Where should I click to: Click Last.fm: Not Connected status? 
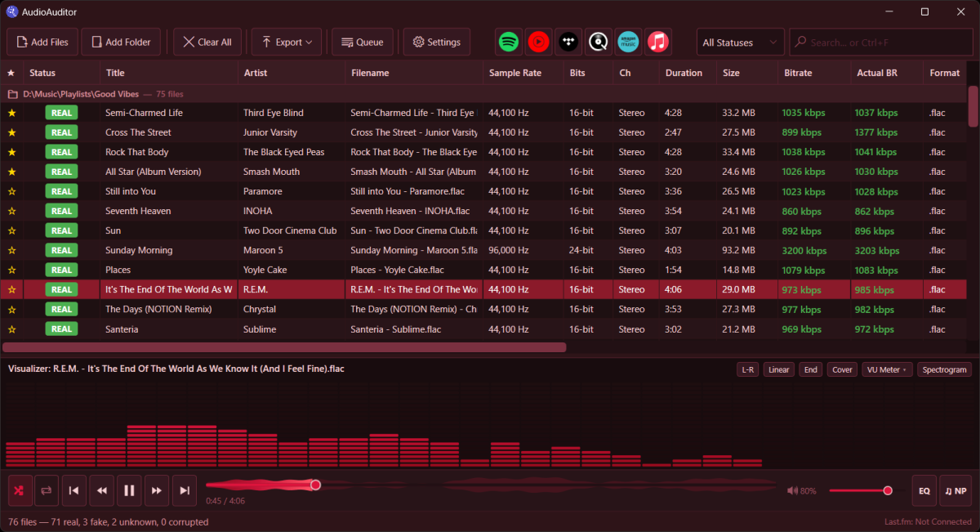(928, 522)
